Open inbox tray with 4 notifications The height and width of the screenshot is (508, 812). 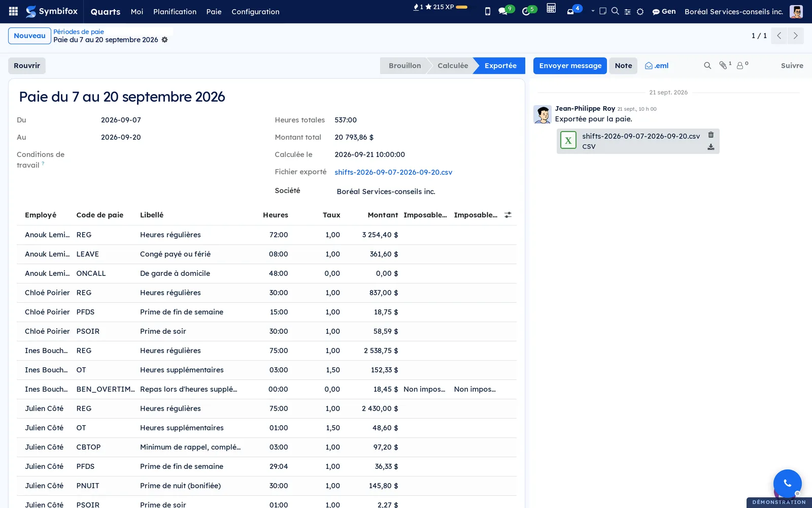click(573, 10)
